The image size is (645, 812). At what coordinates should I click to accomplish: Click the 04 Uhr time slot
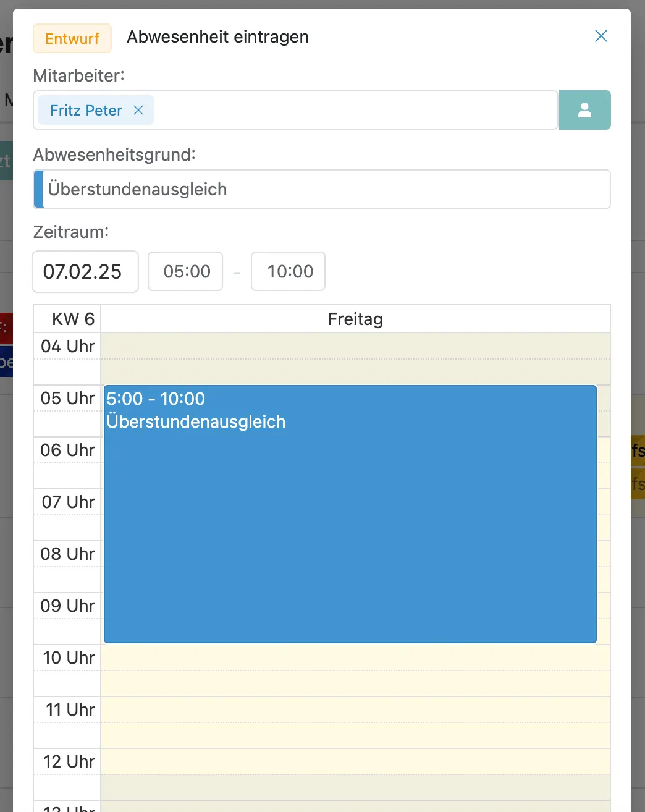pyautogui.click(x=355, y=346)
